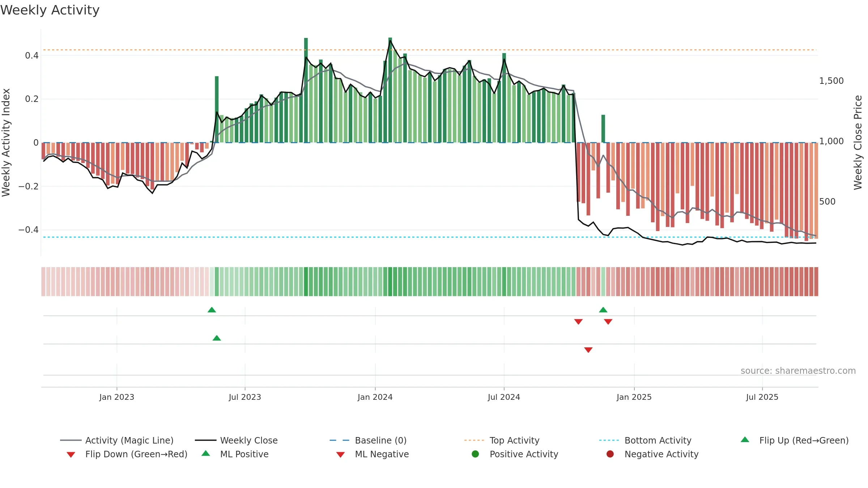This screenshot has height=488, width=868.
Task: Click the Flip Up green triangle in legend
Action: tap(745, 440)
